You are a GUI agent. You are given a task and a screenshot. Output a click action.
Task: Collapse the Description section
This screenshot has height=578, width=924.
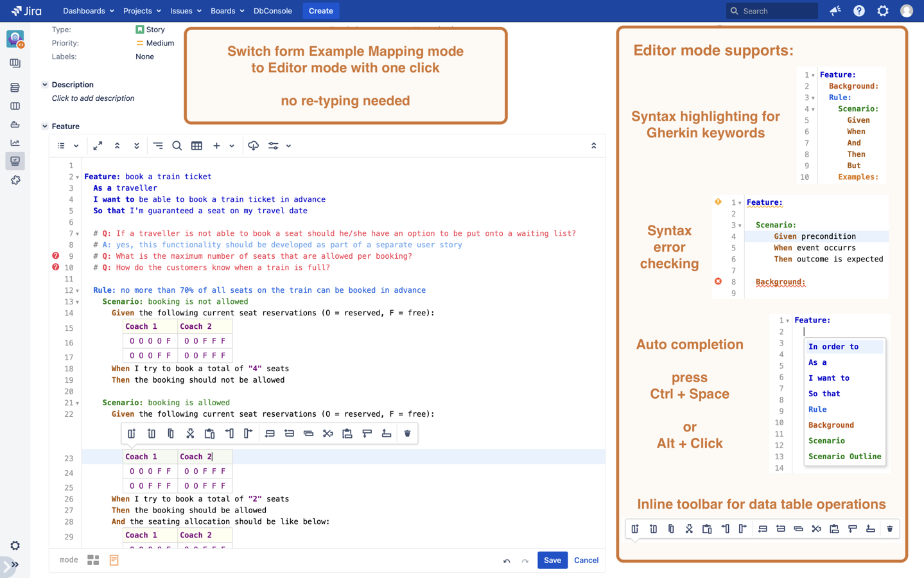(x=45, y=85)
